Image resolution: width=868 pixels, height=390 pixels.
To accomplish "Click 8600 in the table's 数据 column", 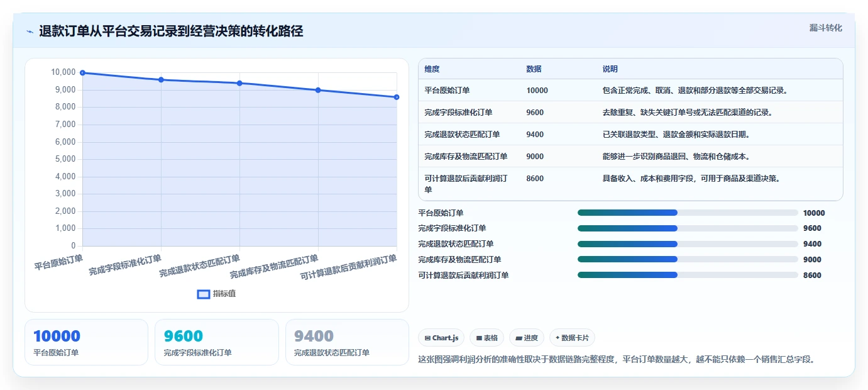I will [x=535, y=179].
